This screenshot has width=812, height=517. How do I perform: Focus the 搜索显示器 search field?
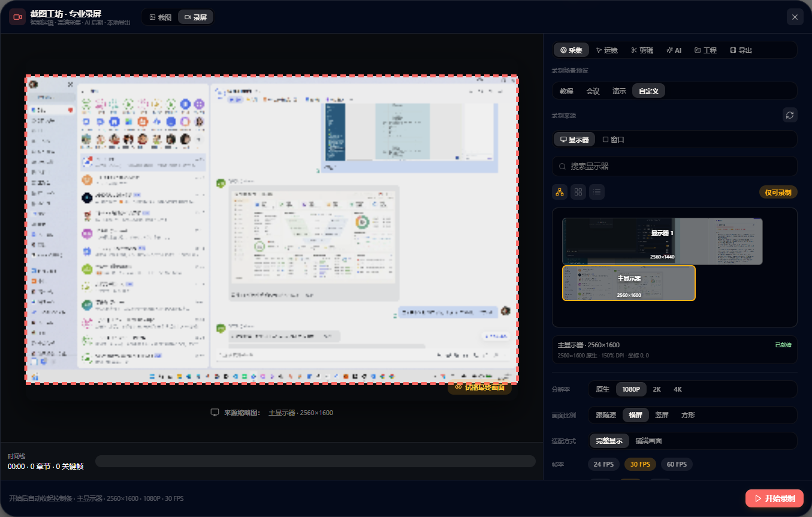675,166
